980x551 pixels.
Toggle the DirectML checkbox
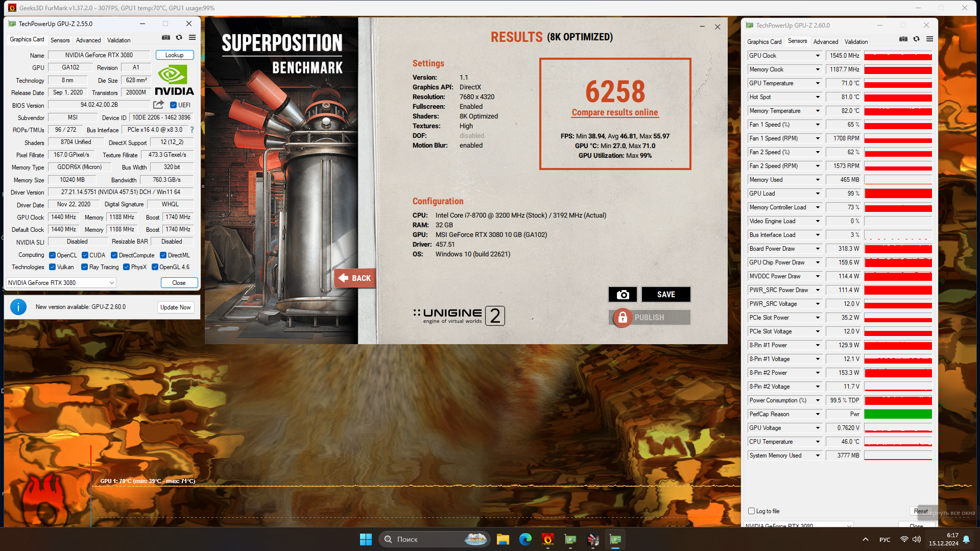click(x=163, y=255)
